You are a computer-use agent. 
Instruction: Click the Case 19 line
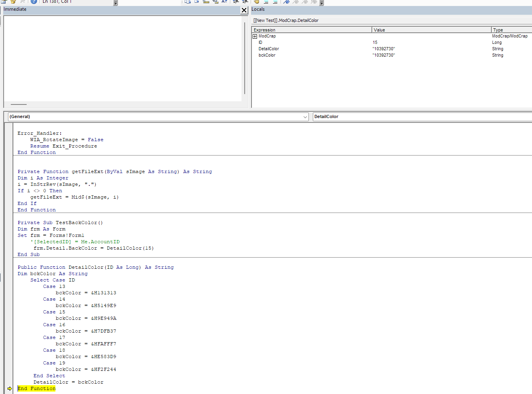[x=54, y=363]
